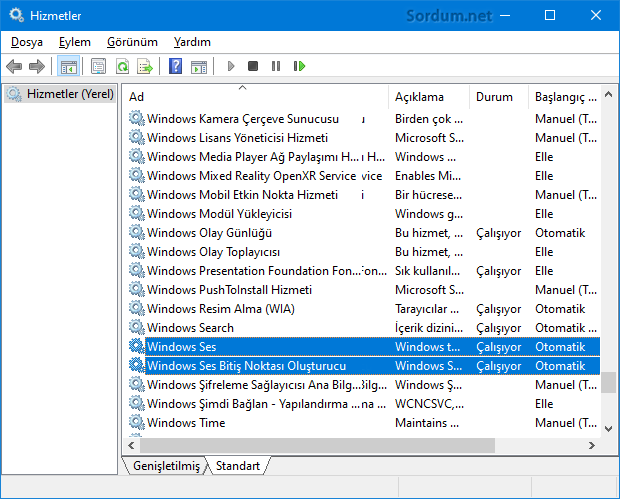
Task: Click gear icon beside Windows Lisans Yöneticisi Hizmeti
Action: (x=137, y=137)
